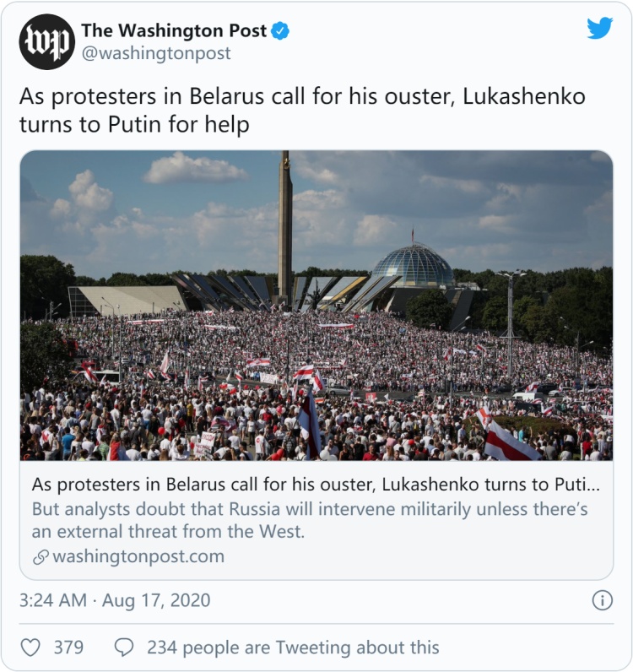Click the blue verified badge
633x672 pixels.
click(x=280, y=31)
